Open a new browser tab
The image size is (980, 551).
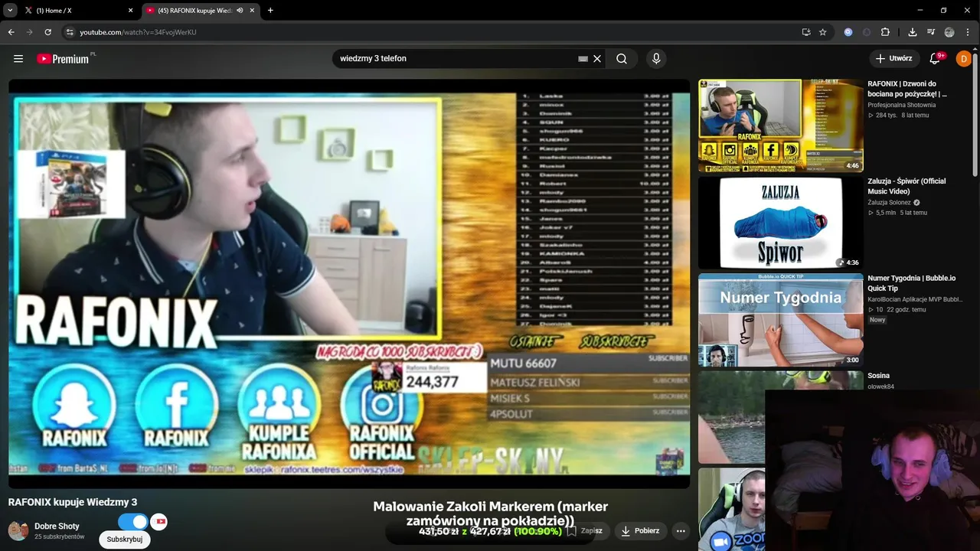pyautogui.click(x=270, y=11)
